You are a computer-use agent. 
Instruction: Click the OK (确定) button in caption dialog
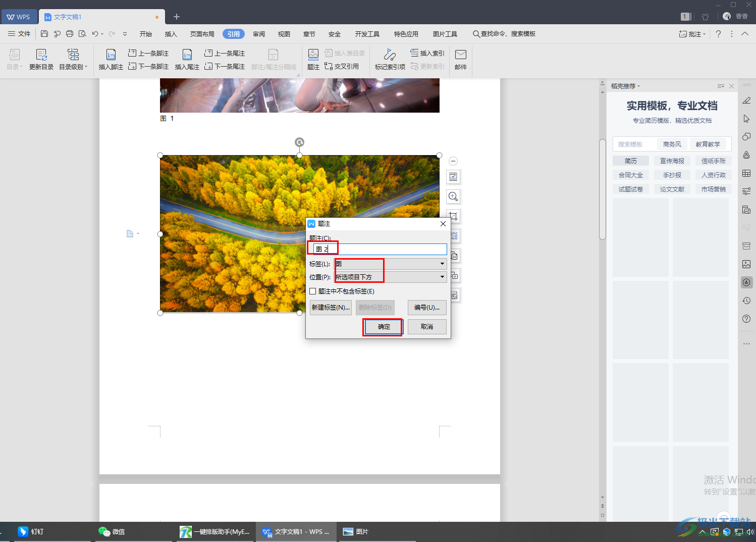click(x=384, y=327)
